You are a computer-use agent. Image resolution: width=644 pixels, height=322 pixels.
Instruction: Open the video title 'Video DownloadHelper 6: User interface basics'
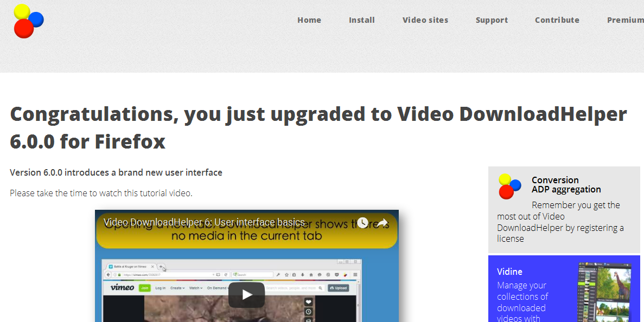click(204, 222)
